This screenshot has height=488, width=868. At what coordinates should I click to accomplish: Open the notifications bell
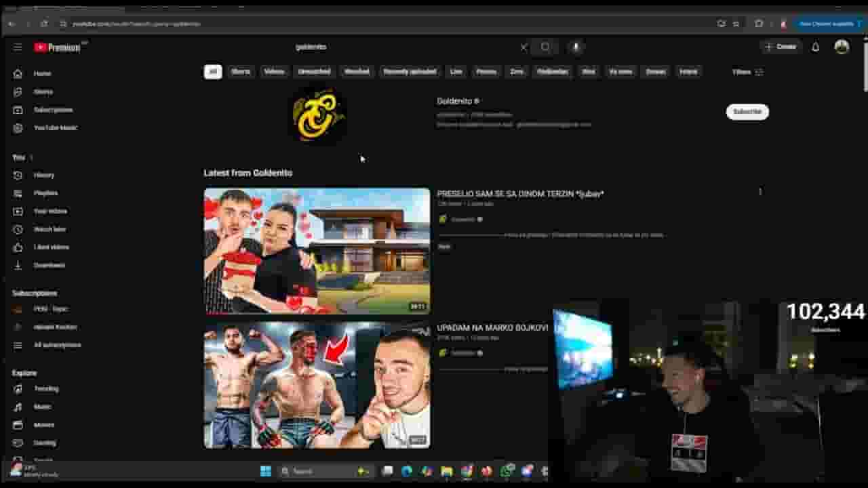[816, 47]
